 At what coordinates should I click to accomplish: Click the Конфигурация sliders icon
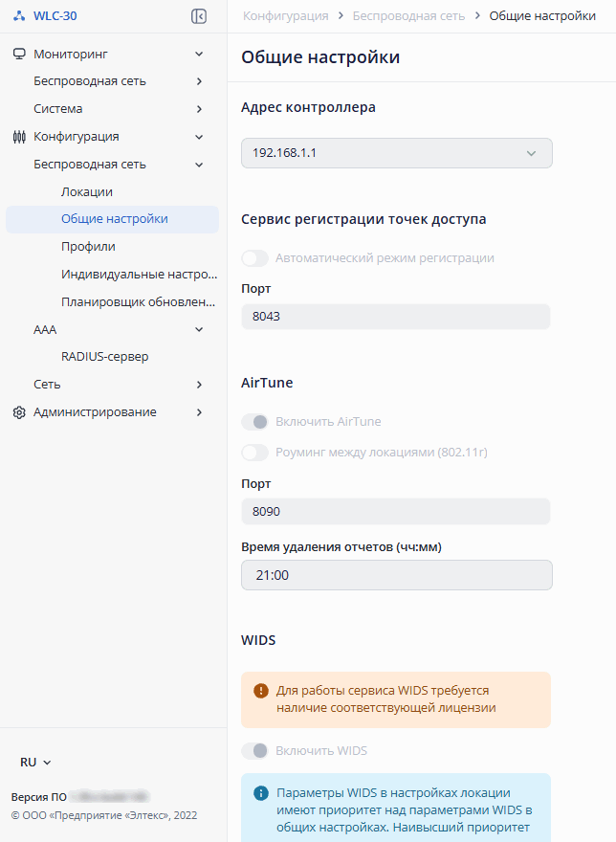click(19, 137)
